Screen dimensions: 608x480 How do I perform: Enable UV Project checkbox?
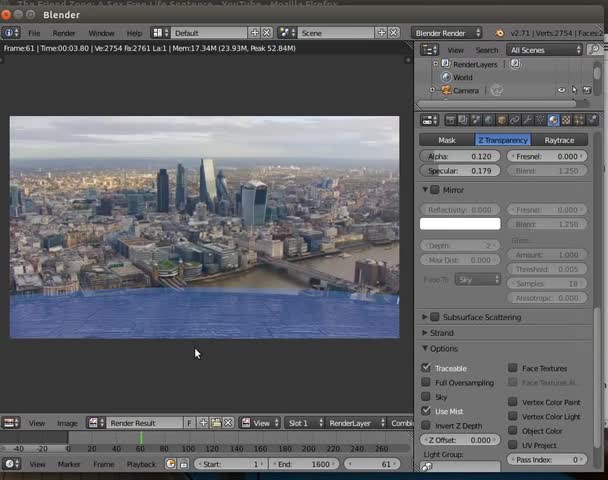[x=513, y=445]
